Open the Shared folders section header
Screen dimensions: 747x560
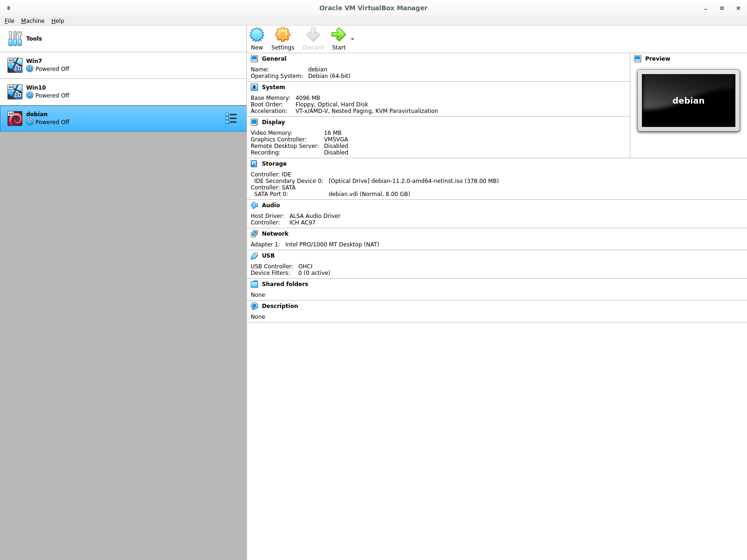click(x=285, y=284)
